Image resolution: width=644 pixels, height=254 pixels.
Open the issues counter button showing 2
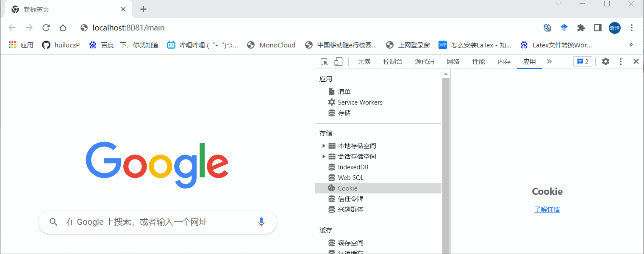click(583, 61)
